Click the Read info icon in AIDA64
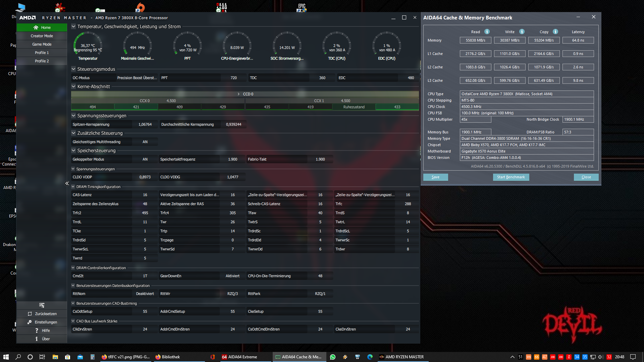 coord(487,32)
